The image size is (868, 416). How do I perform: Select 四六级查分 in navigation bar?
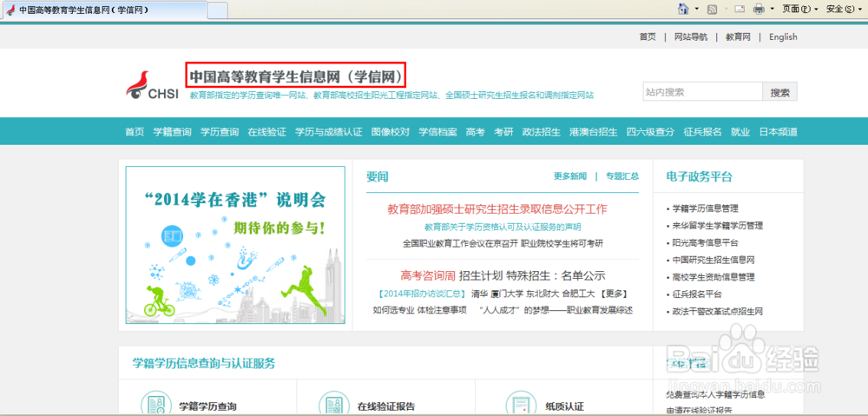click(x=650, y=132)
